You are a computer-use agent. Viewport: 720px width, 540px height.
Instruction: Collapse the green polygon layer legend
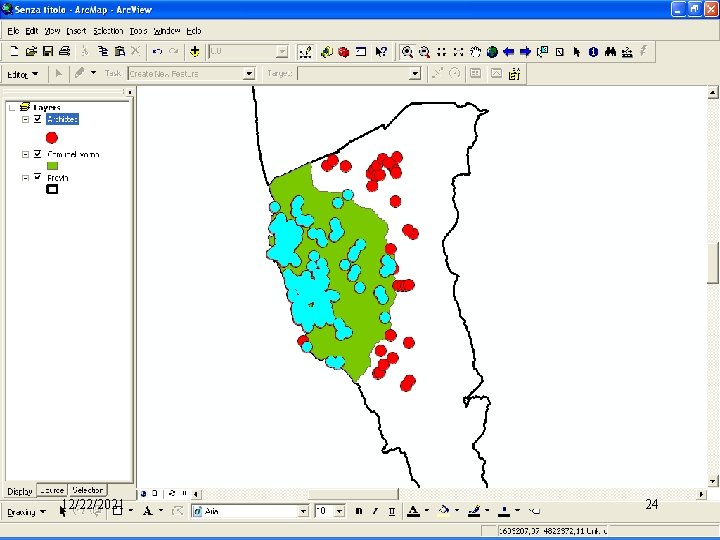click(x=26, y=154)
